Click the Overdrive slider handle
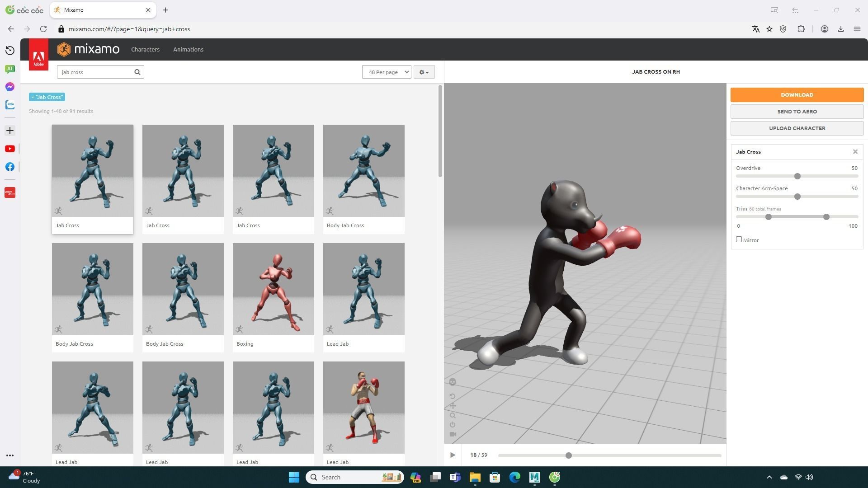This screenshot has width=868, height=488. point(797,176)
